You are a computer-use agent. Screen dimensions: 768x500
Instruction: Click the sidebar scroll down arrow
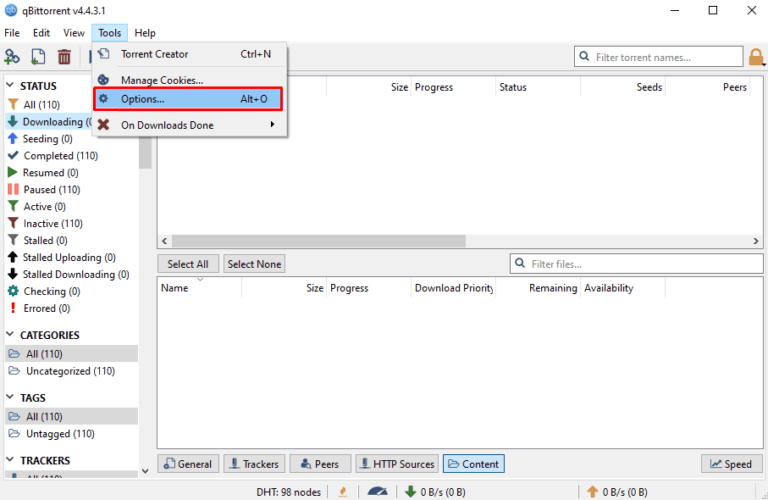pyautogui.click(x=145, y=471)
